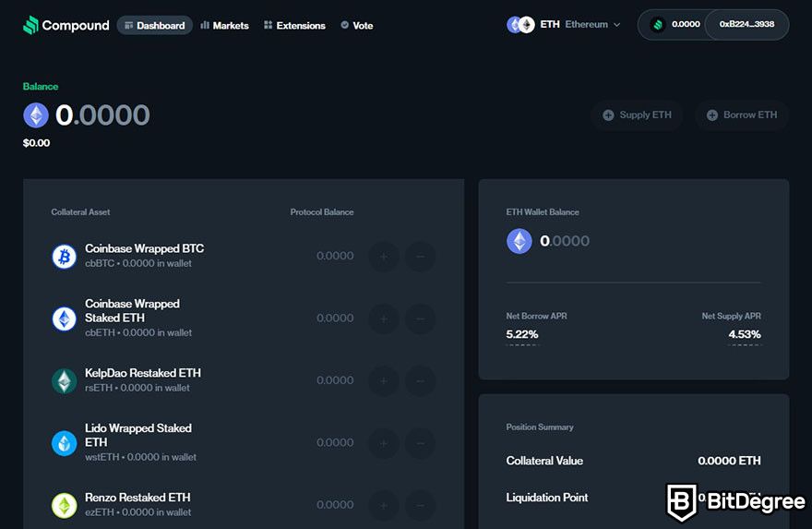Open the Dashboard tab

pos(154,25)
